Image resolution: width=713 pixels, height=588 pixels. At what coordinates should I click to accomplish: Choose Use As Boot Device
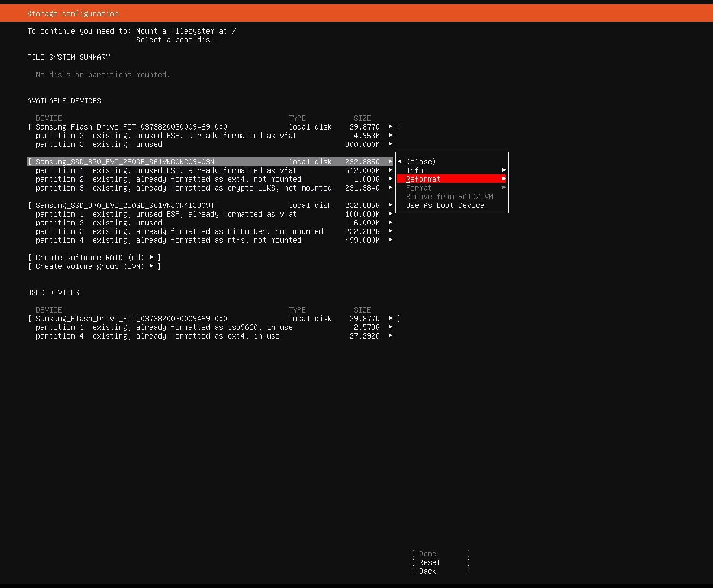click(452, 205)
